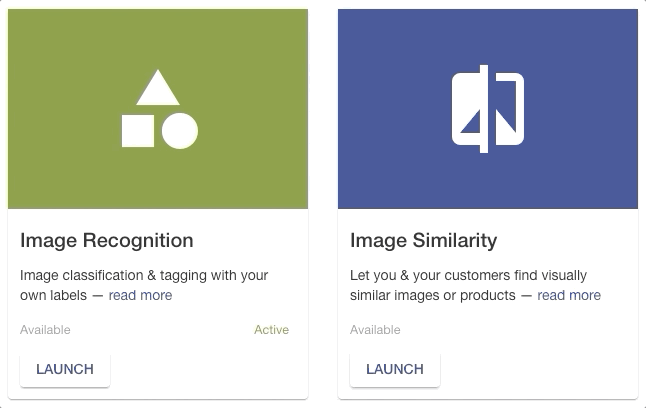Click the green Image Recognition banner

[158, 109]
